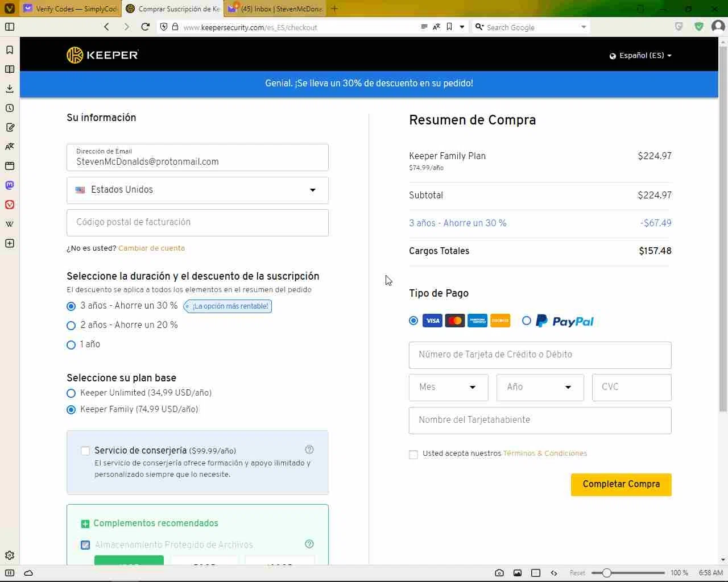Screen dimensions: 728x582
Task: Open the Wikipedia web panel
Action: pos(10,224)
